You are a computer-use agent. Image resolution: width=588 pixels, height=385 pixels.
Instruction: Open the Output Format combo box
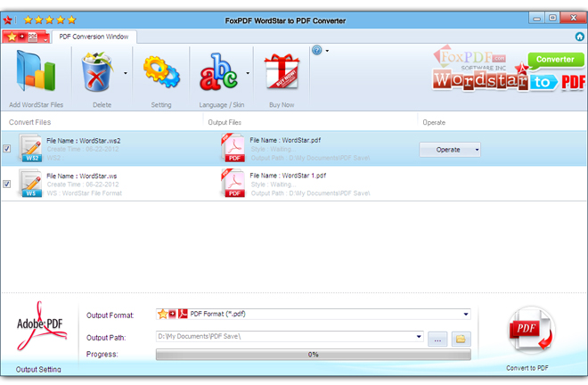313,314
